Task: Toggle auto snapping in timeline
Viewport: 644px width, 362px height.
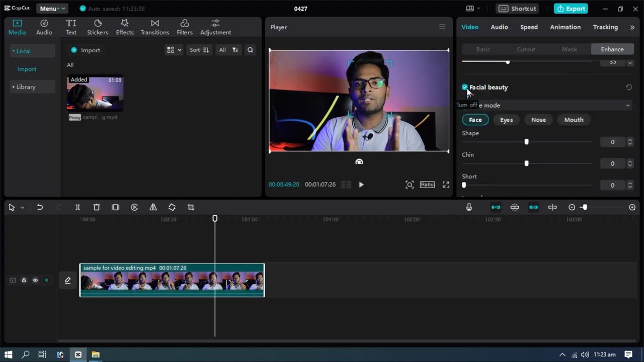Action: click(515, 207)
